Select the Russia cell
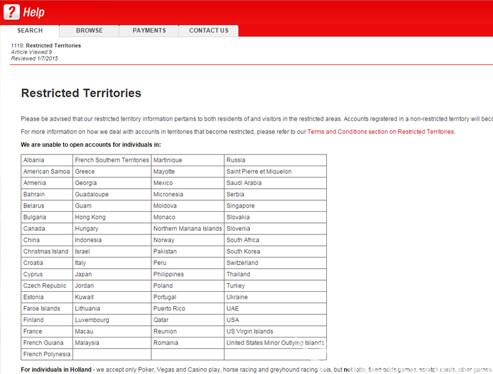The height and width of the screenshot is (374, 493). (275, 160)
